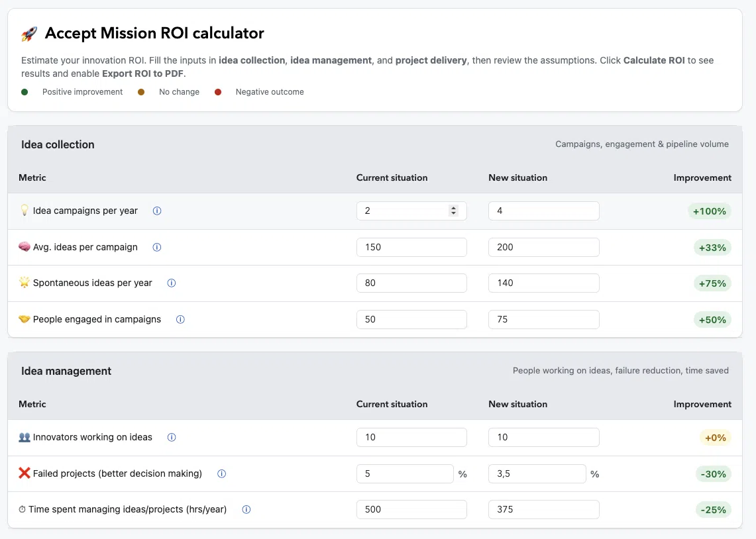The image size is (756, 539).
Task: Click the star icon for Spontaneous ideas
Action: click(24, 282)
